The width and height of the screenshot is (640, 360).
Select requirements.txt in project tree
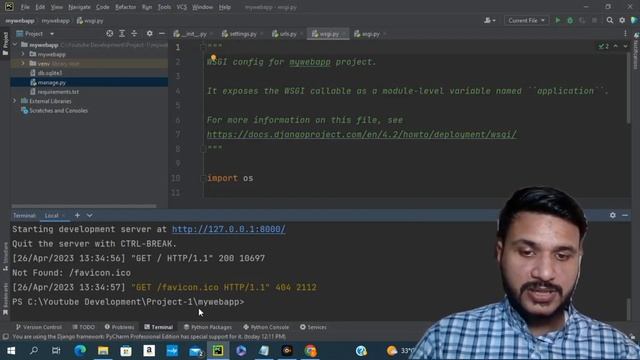click(x=58, y=92)
